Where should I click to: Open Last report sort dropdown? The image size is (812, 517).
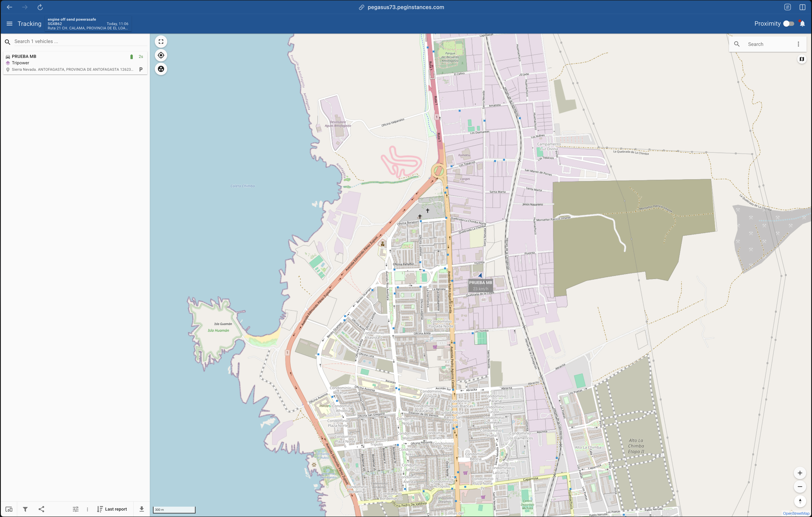coord(112,509)
